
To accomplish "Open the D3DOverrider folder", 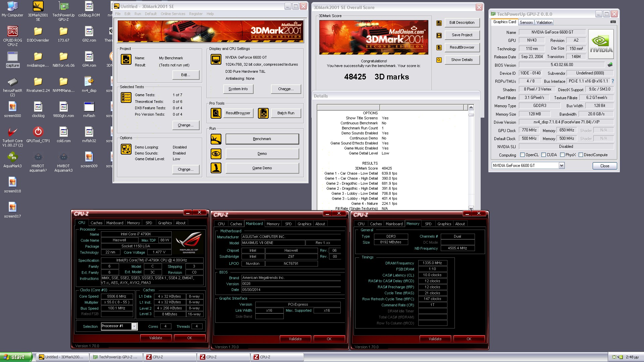I will coord(38,34).
